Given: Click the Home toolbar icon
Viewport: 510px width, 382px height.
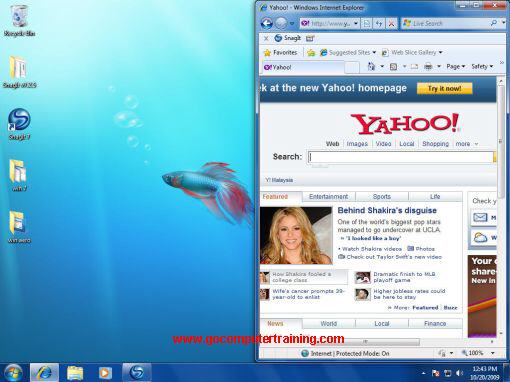Looking at the screenshot, I should pyautogui.click(x=371, y=67).
